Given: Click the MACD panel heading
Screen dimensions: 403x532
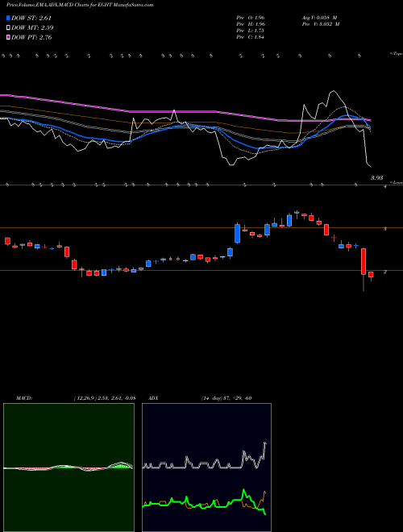Looking at the screenshot, I should click(x=23, y=398).
